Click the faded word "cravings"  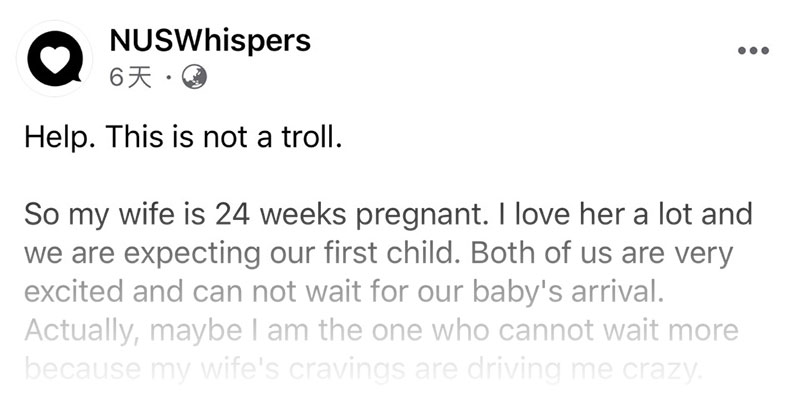(348, 371)
